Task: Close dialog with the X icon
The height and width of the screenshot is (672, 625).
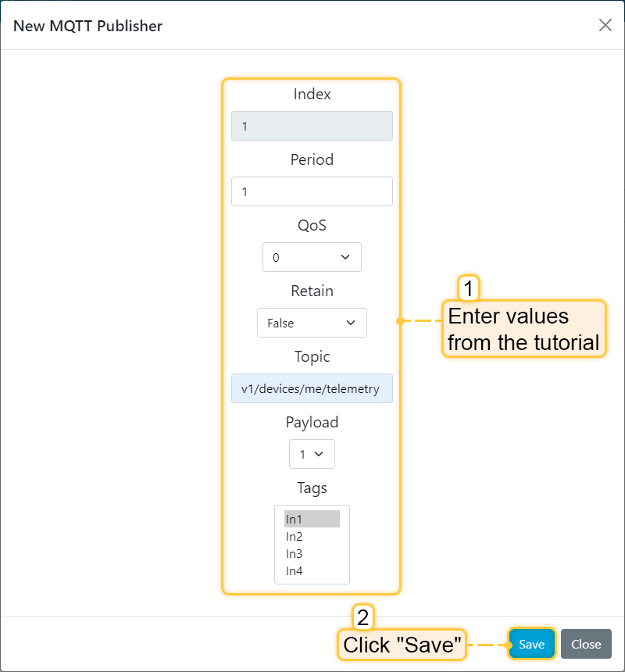Action: [605, 26]
